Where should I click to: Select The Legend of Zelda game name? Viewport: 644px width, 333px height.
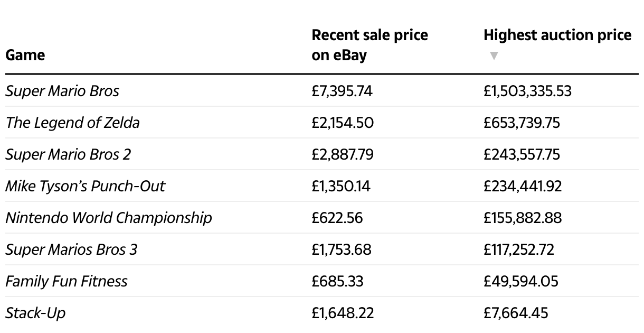(x=73, y=123)
